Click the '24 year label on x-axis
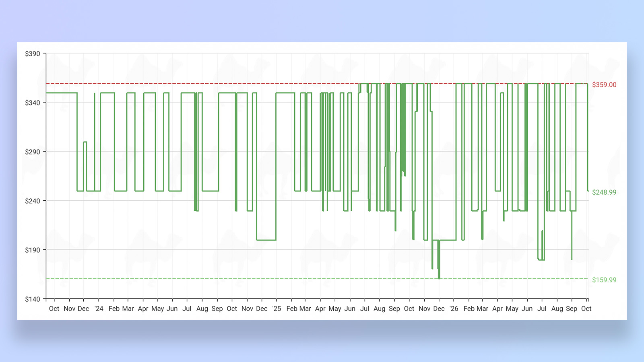Screen dimensions: 644x362 (99, 309)
